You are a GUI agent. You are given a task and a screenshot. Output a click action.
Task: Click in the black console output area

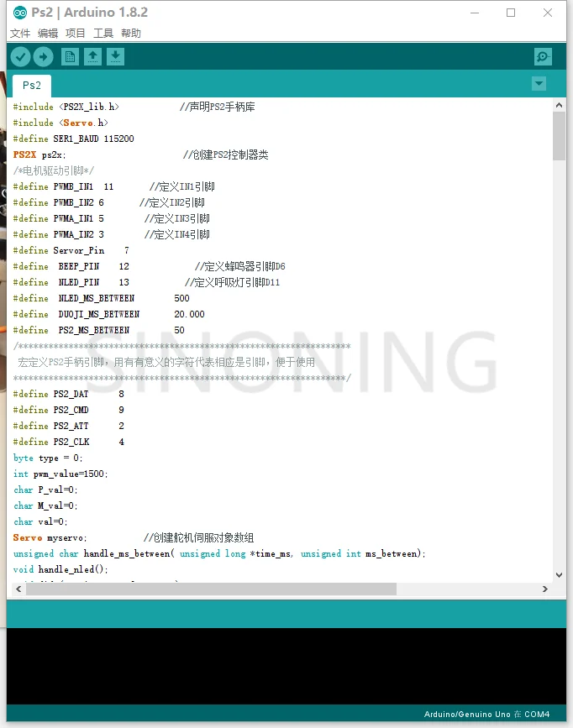click(286, 666)
